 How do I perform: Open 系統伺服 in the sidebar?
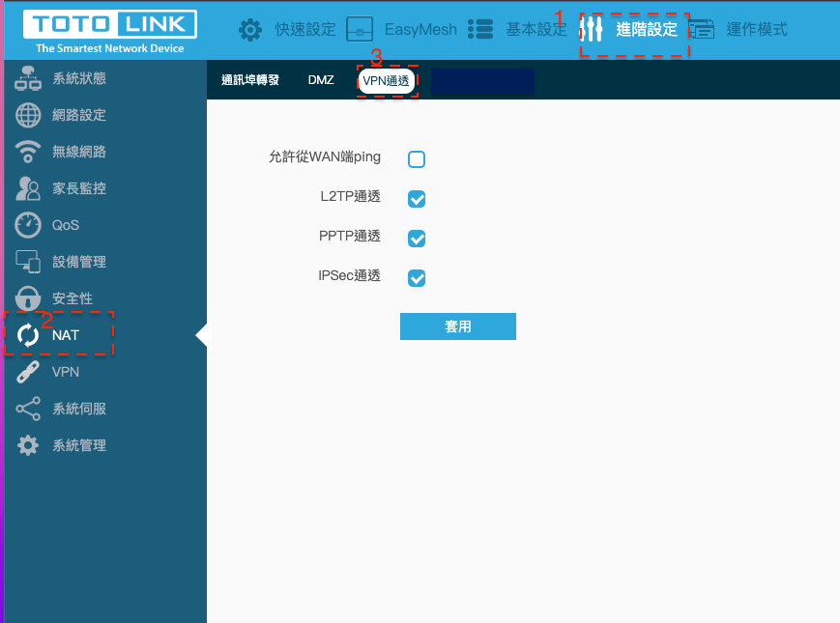[x=79, y=409]
